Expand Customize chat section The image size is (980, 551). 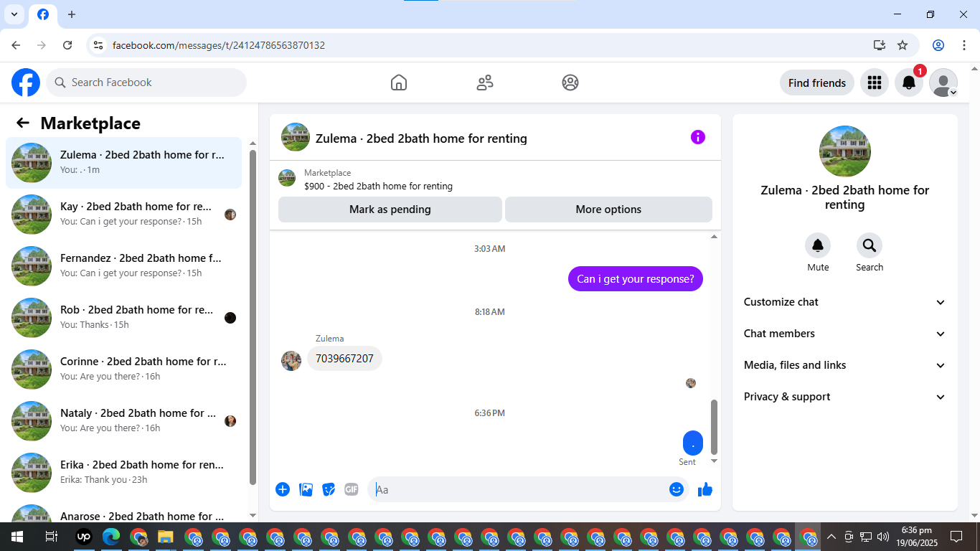(x=845, y=302)
